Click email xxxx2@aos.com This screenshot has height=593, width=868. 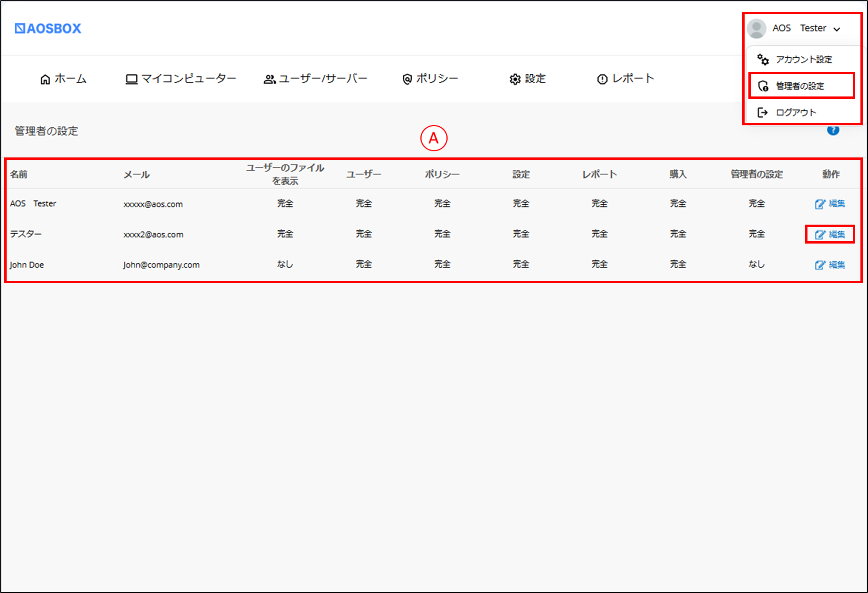click(153, 234)
